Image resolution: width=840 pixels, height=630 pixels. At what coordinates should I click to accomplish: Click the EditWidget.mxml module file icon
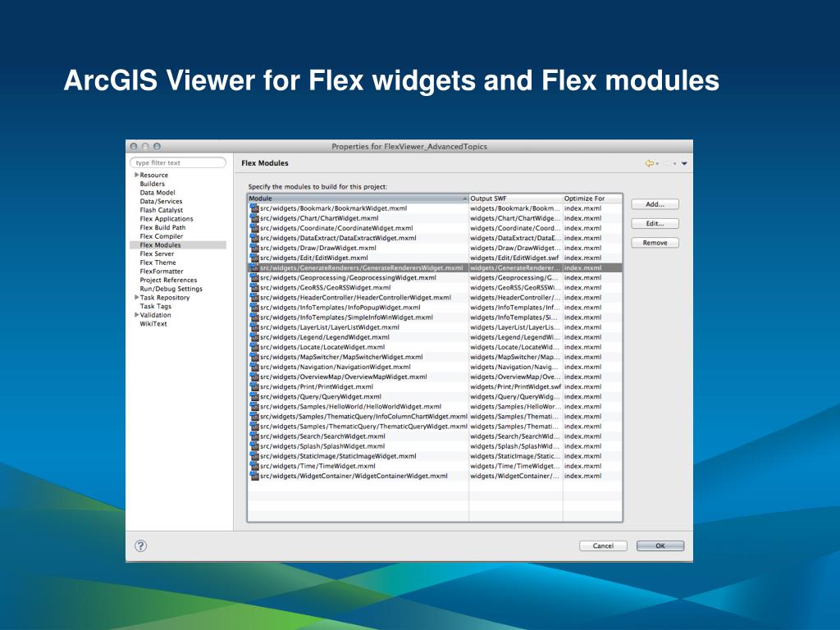tap(254, 258)
